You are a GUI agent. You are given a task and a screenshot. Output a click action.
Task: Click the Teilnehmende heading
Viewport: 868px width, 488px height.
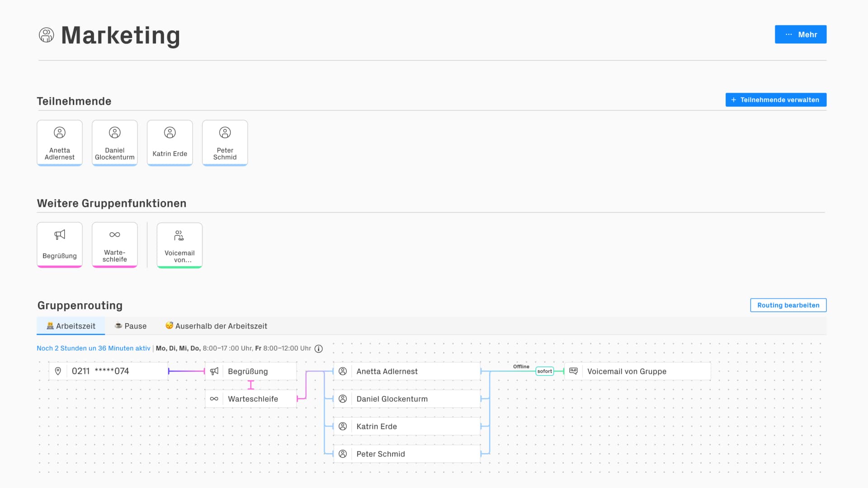pyautogui.click(x=74, y=101)
